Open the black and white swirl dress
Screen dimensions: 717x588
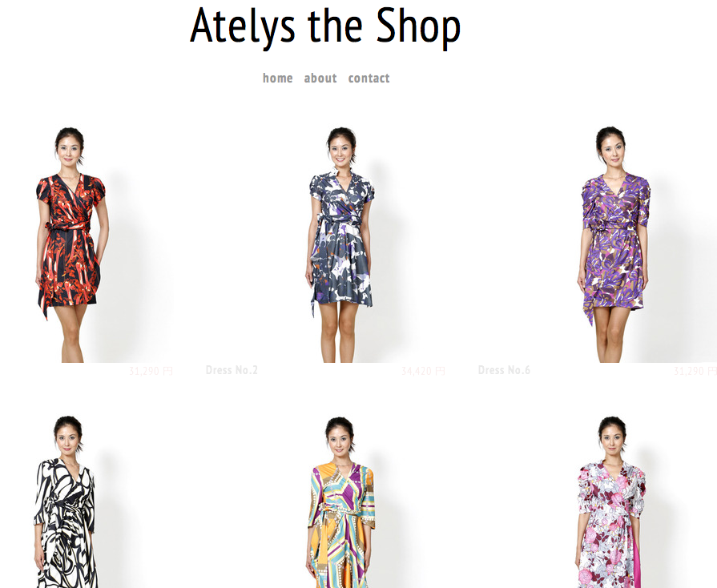[87, 501]
